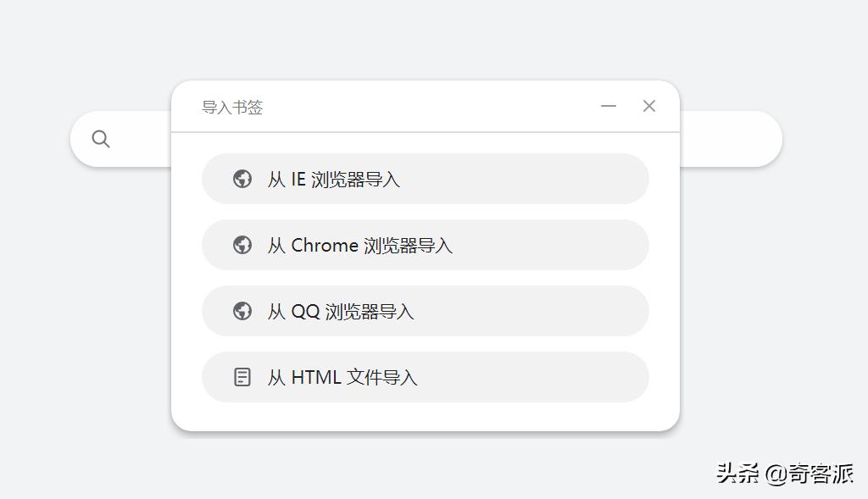Minimize the import bookmarks dialog
Image resolution: width=868 pixels, height=499 pixels.
tap(609, 106)
